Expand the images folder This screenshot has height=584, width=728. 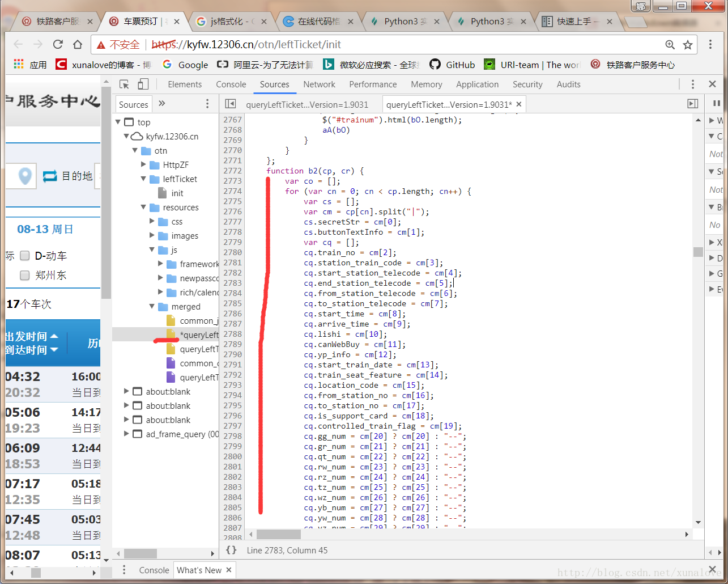pyautogui.click(x=152, y=235)
